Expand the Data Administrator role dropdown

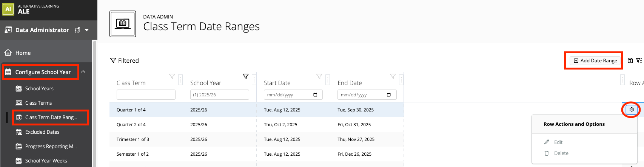point(87,30)
